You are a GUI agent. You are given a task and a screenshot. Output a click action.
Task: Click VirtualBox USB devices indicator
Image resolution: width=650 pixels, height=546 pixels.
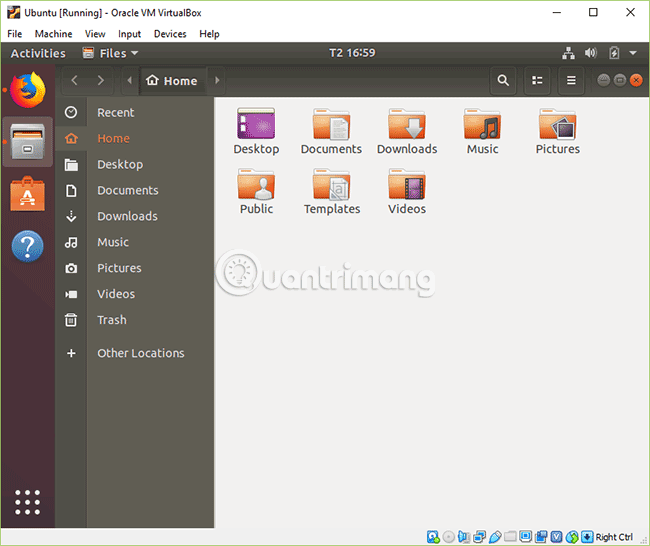pos(495,537)
